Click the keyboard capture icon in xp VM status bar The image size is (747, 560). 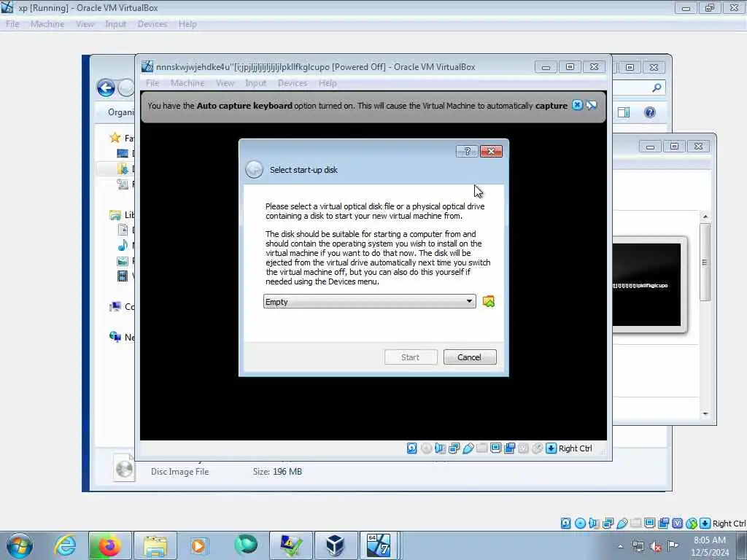[705, 524]
